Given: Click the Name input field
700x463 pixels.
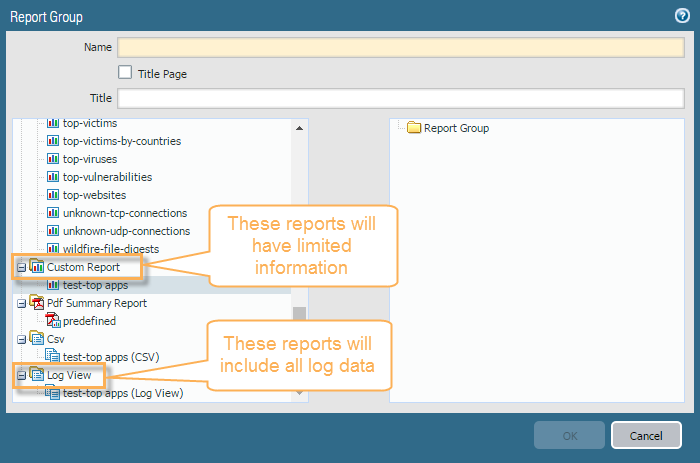Looking at the screenshot, I should [400, 47].
